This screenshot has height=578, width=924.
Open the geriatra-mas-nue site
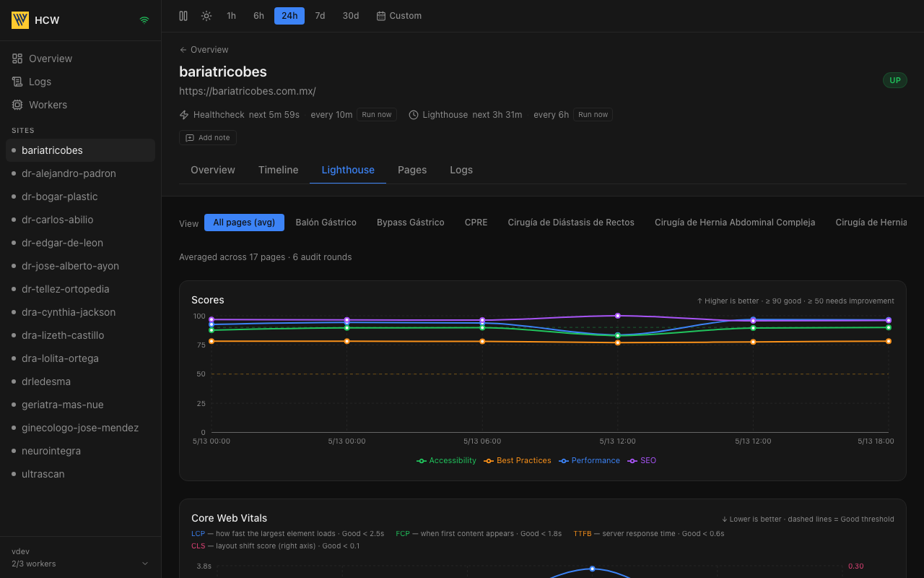pos(80,405)
